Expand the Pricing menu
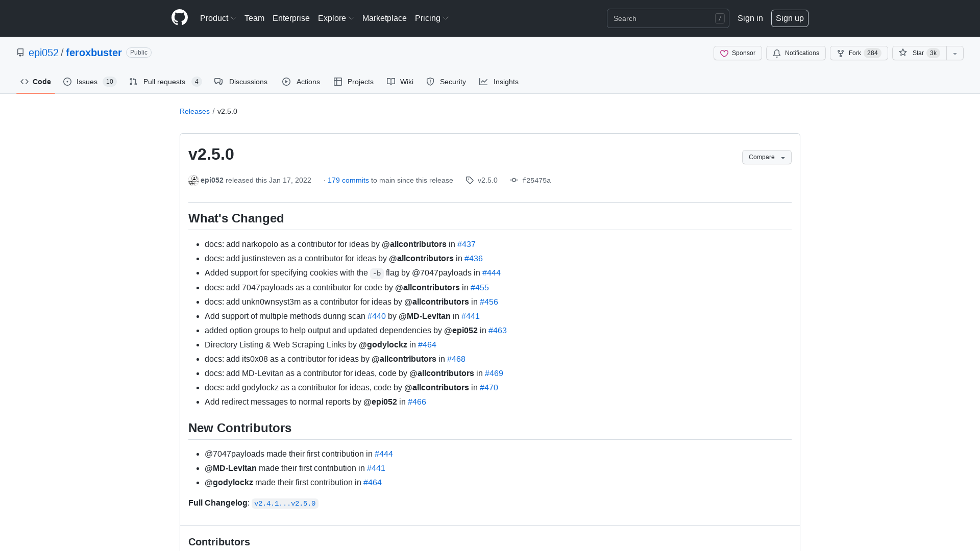The image size is (980, 551). (x=432, y=18)
